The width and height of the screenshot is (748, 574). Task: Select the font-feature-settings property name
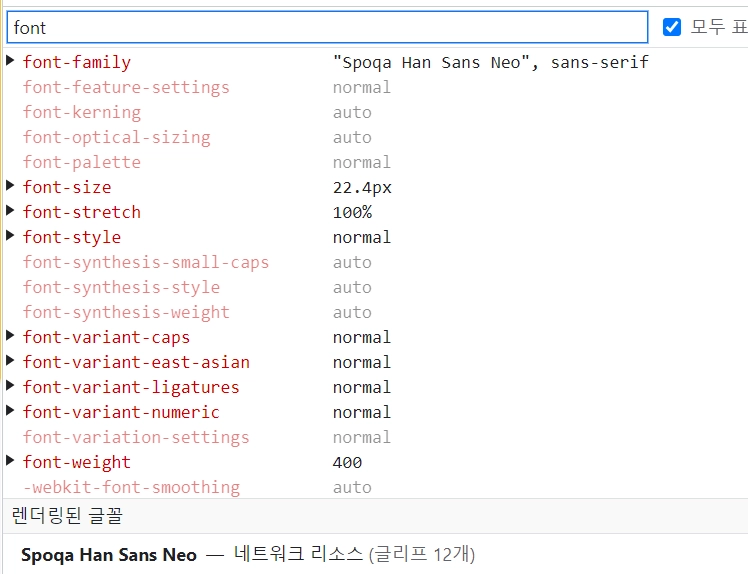[126, 87]
